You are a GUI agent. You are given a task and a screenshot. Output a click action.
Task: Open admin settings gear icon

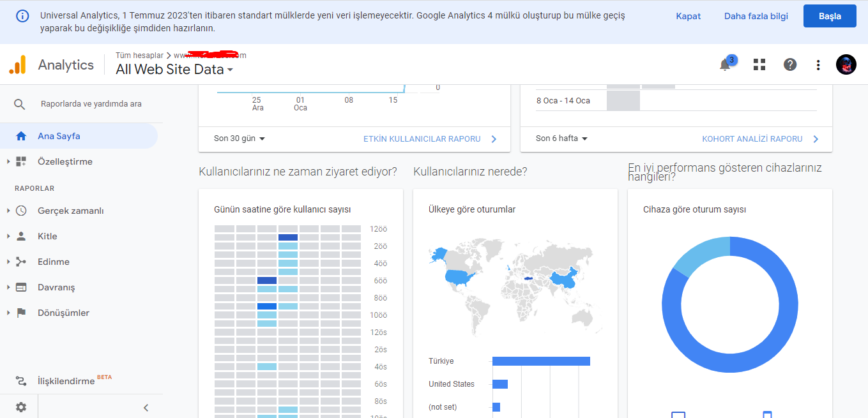(21, 407)
